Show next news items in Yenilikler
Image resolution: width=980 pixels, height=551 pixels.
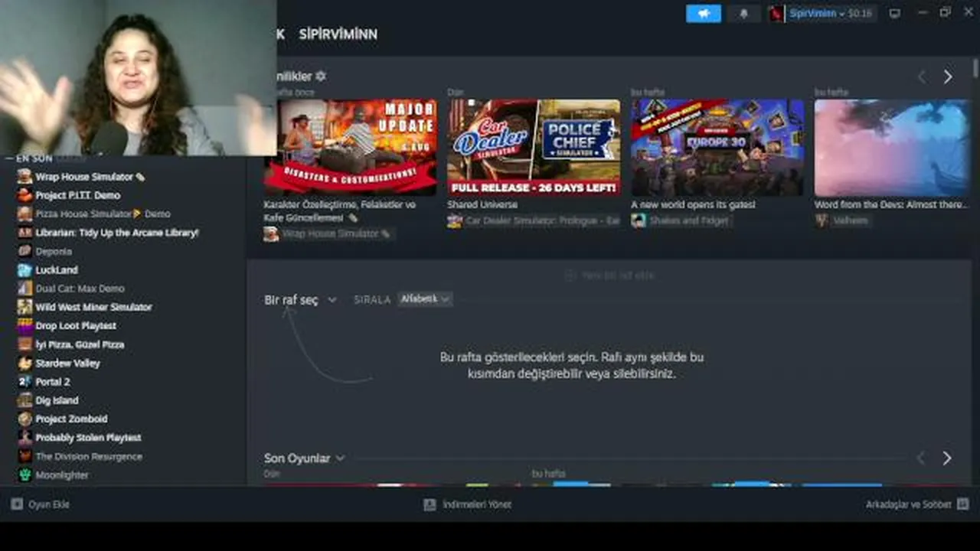tap(948, 77)
